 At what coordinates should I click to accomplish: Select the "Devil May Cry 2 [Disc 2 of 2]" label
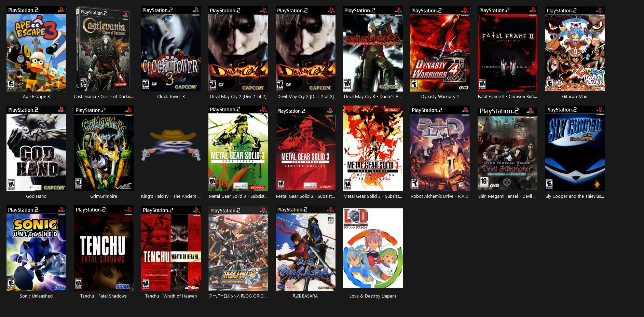(305, 97)
